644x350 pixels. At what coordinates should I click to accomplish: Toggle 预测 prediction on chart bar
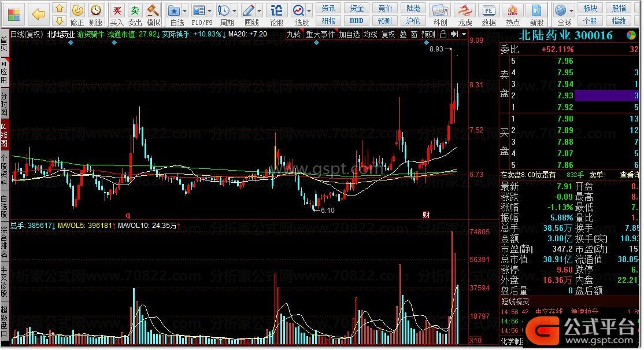428,35
